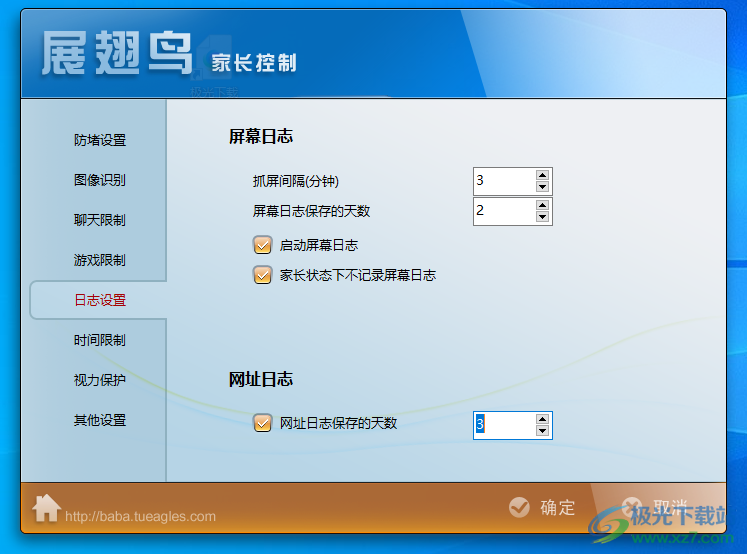Increase 屏幕日志保存的天数 with the up arrow
Image resolution: width=747 pixels, height=554 pixels.
(542, 205)
